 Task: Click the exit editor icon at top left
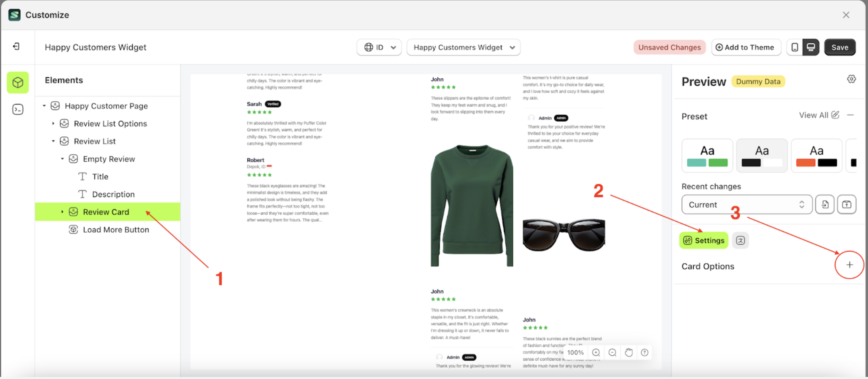pyautogui.click(x=16, y=46)
